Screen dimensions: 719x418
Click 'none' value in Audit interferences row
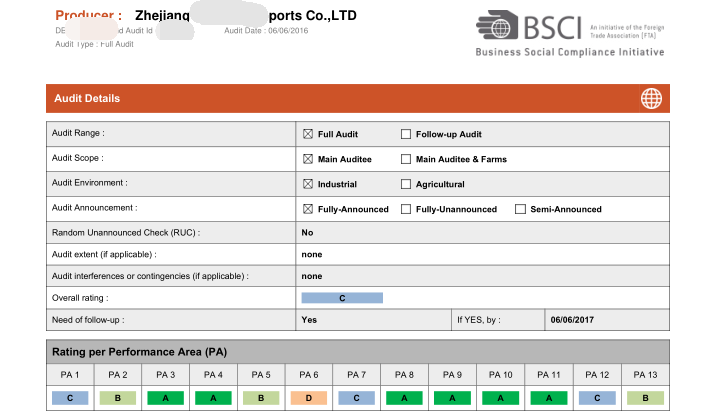pos(312,276)
